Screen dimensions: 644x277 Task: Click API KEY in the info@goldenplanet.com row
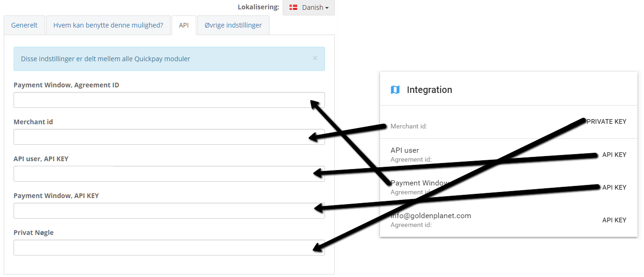[614, 220]
